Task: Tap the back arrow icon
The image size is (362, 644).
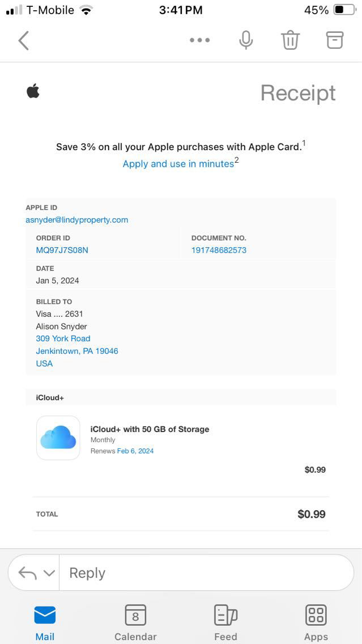Action: [24, 40]
